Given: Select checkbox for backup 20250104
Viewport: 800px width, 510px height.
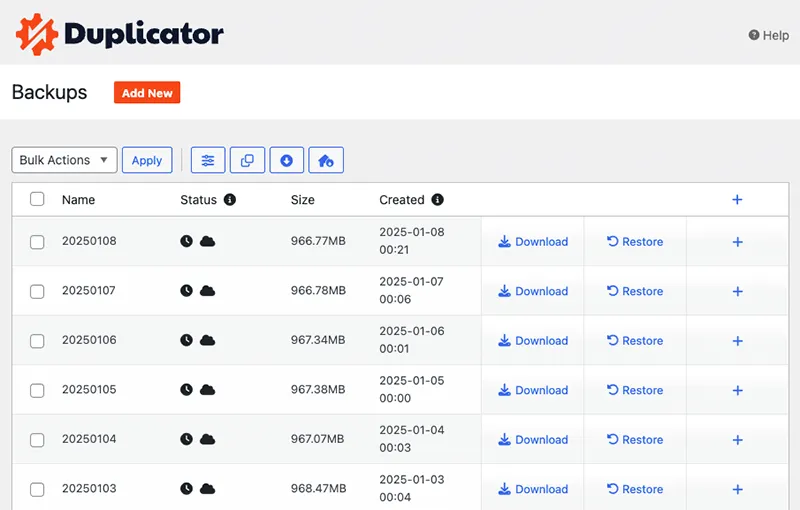Looking at the screenshot, I should [x=37, y=440].
